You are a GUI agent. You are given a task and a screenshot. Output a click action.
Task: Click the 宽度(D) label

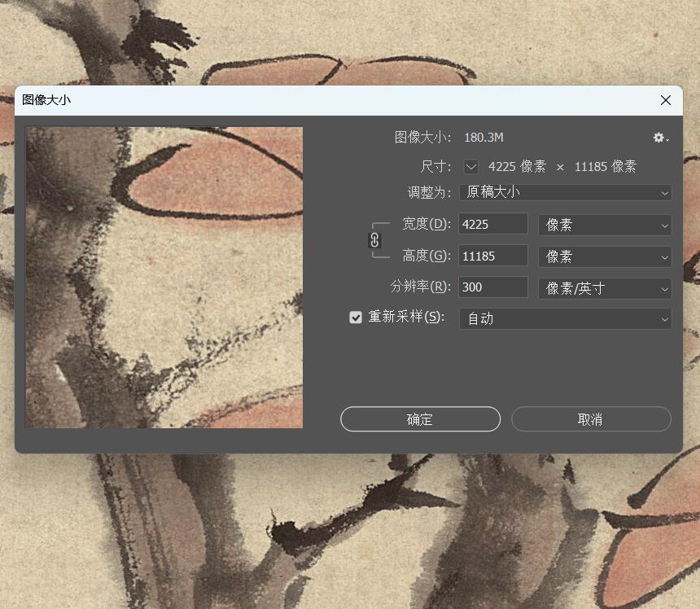tap(427, 224)
